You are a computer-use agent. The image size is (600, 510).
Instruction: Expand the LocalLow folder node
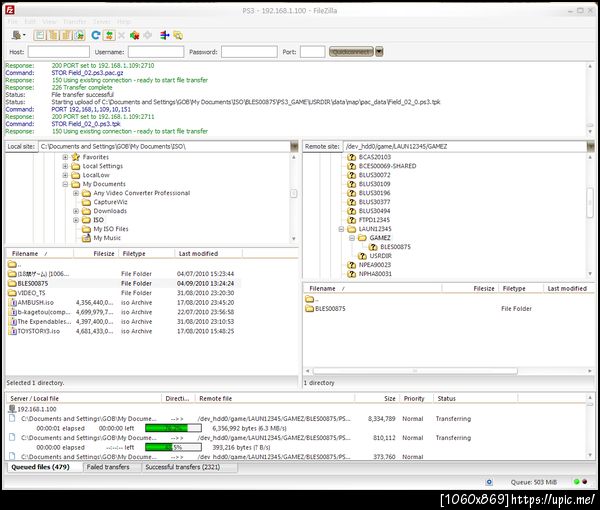point(65,175)
